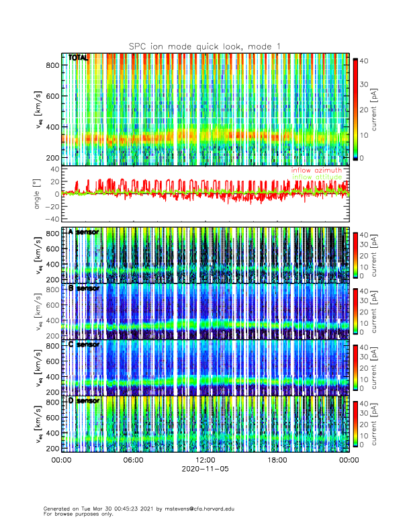This screenshot has height=532, width=411.
Task: Click the date label 2020-11-05
Action: click(205, 470)
